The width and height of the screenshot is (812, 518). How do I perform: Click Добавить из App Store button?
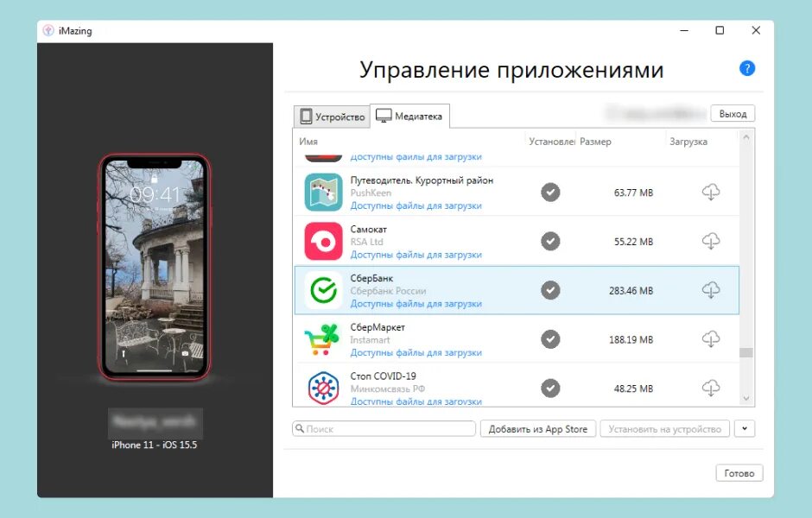click(x=538, y=429)
